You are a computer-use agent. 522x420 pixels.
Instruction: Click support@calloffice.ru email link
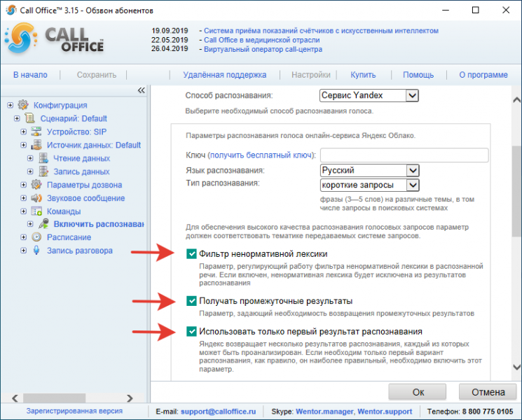click(x=219, y=412)
